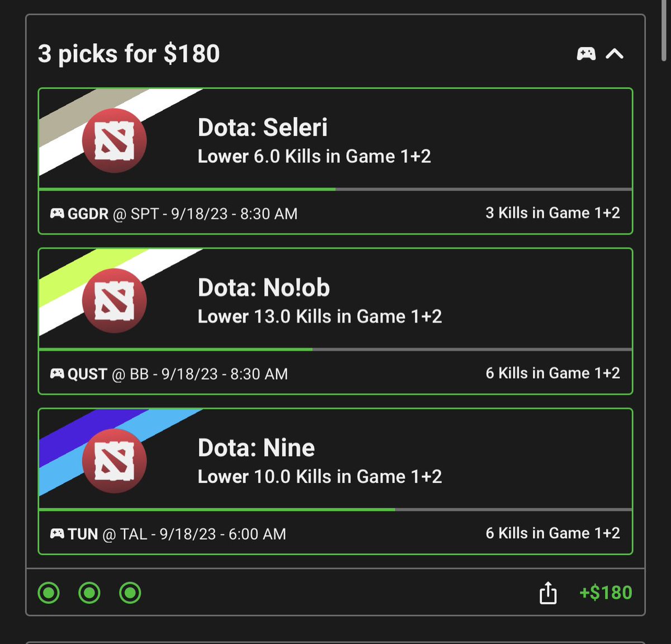The width and height of the screenshot is (671, 644).
Task: Tap the Dota logo on the Nine pick
Action: 115,461
